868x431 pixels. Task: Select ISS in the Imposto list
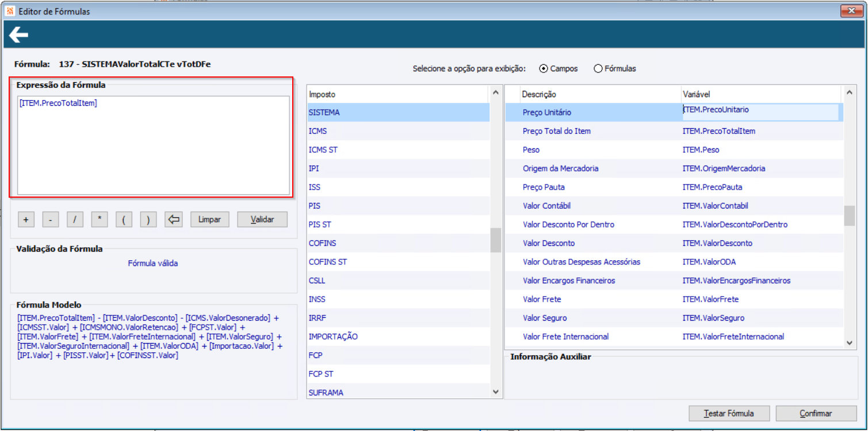click(398, 187)
